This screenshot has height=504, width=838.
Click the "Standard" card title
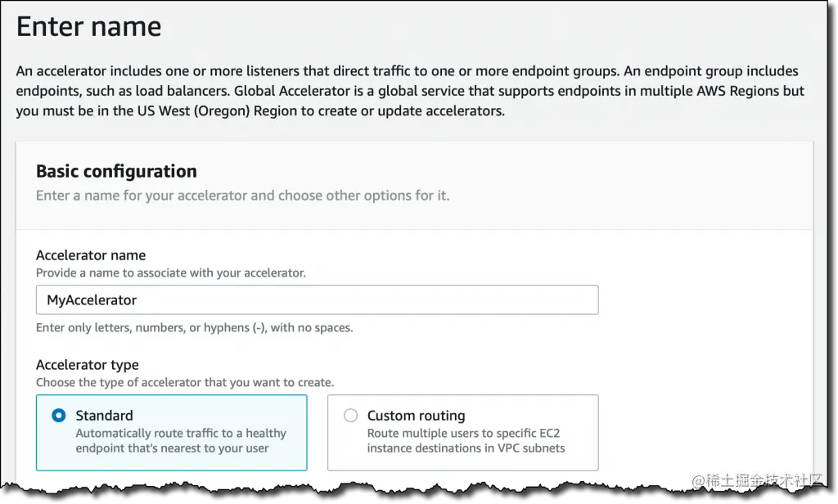click(x=104, y=416)
